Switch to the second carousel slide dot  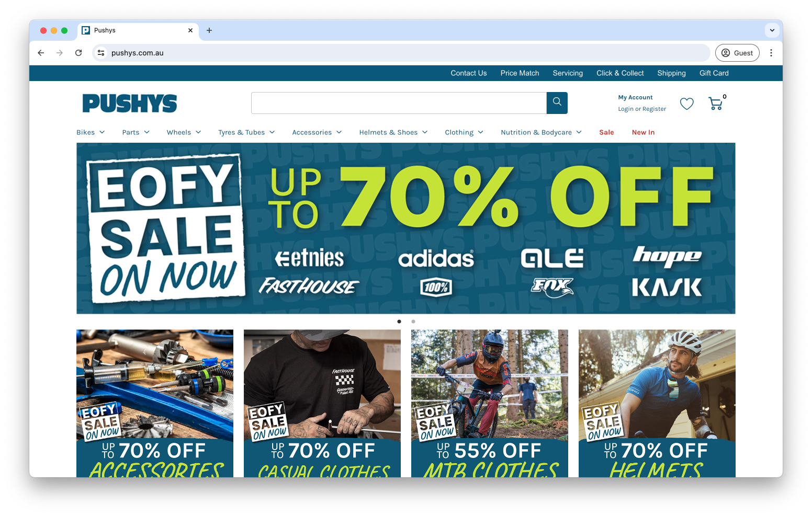click(x=413, y=322)
